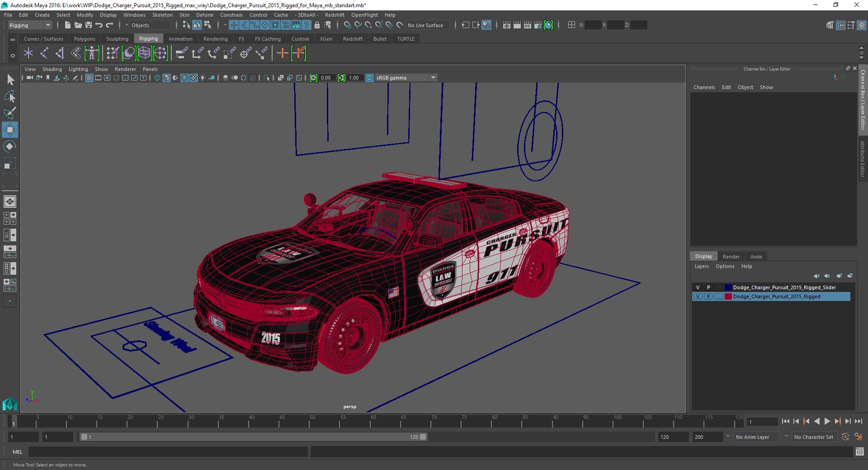Toggle playback P on Rigged_Slider layer

point(708,287)
